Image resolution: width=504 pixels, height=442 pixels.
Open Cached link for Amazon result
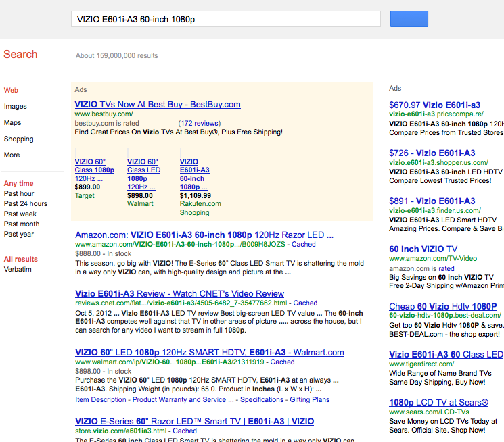(x=304, y=244)
